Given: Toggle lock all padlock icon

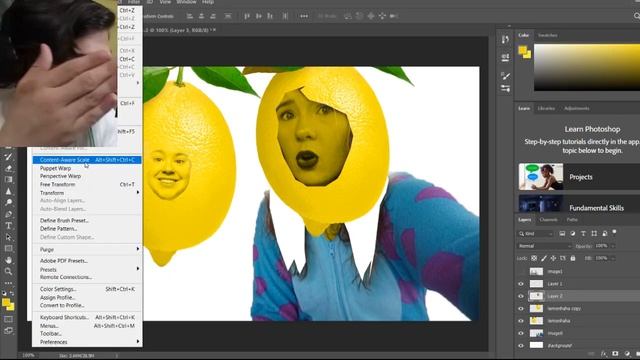Looking at the screenshot, I should coord(573,258).
